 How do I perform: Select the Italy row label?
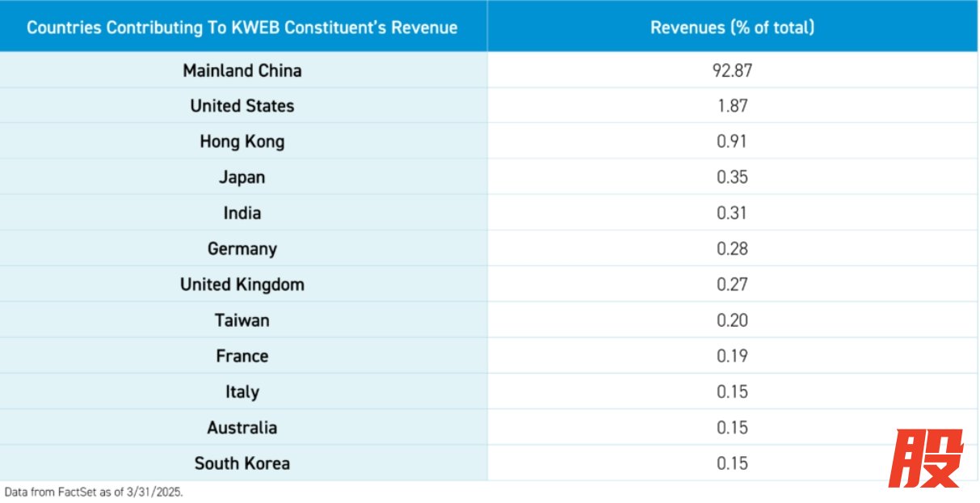242,392
